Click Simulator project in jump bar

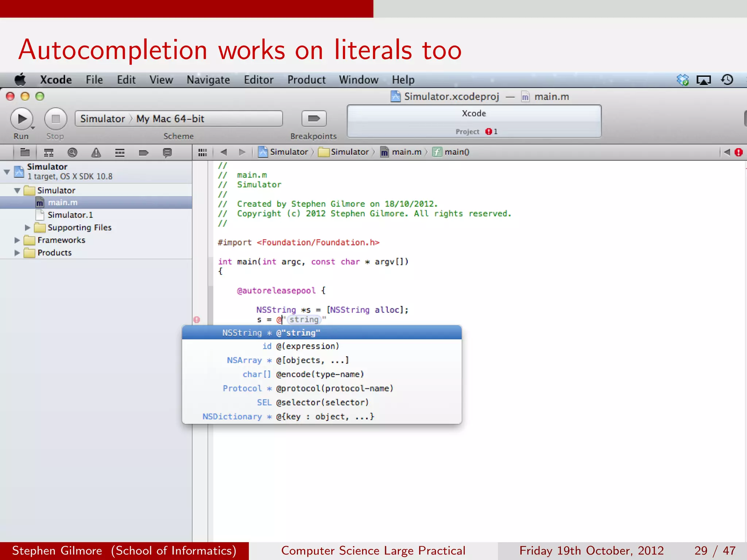pos(283,152)
